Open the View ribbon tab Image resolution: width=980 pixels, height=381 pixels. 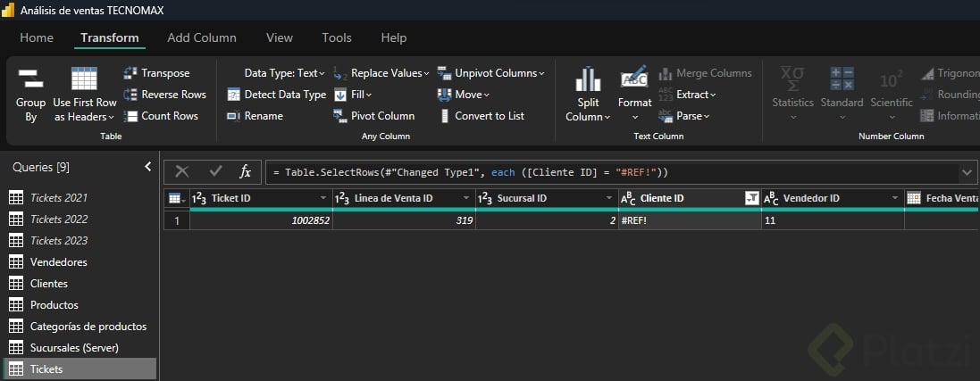point(280,37)
